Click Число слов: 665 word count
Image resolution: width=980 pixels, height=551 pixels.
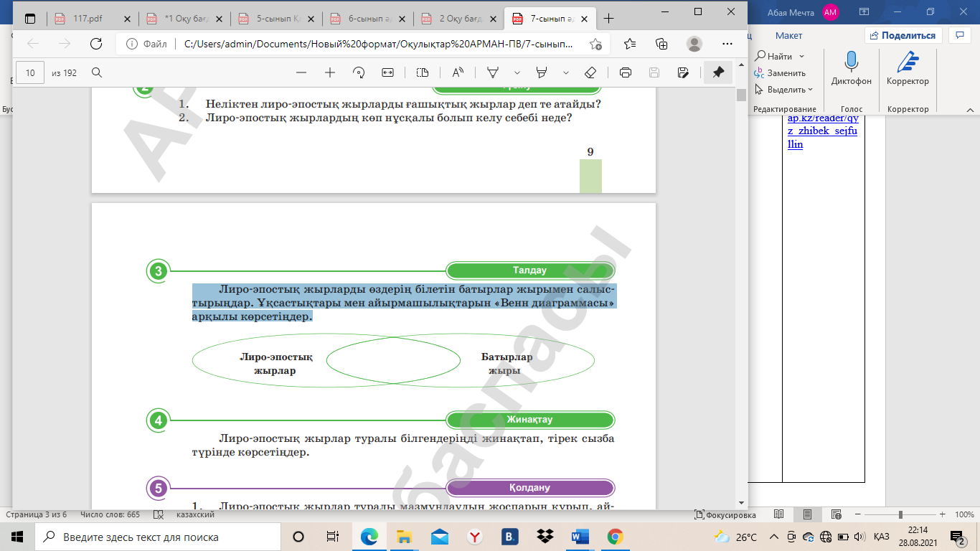click(x=110, y=514)
